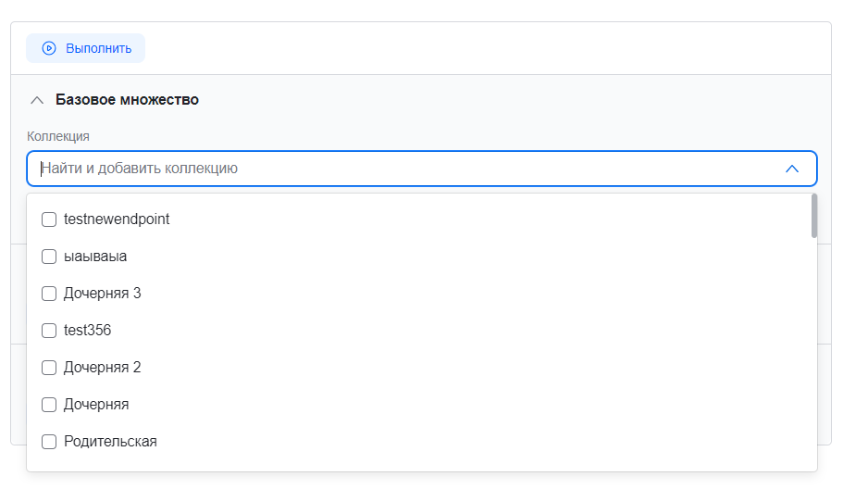Close the collection dropdown via chevron
Image resolution: width=868 pixels, height=489 pixels.
coord(791,169)
